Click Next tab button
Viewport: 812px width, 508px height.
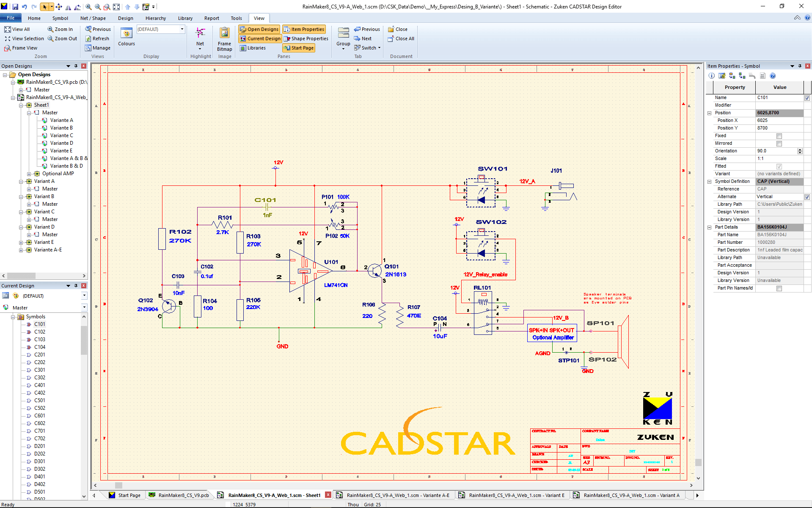tap(363, 39)
